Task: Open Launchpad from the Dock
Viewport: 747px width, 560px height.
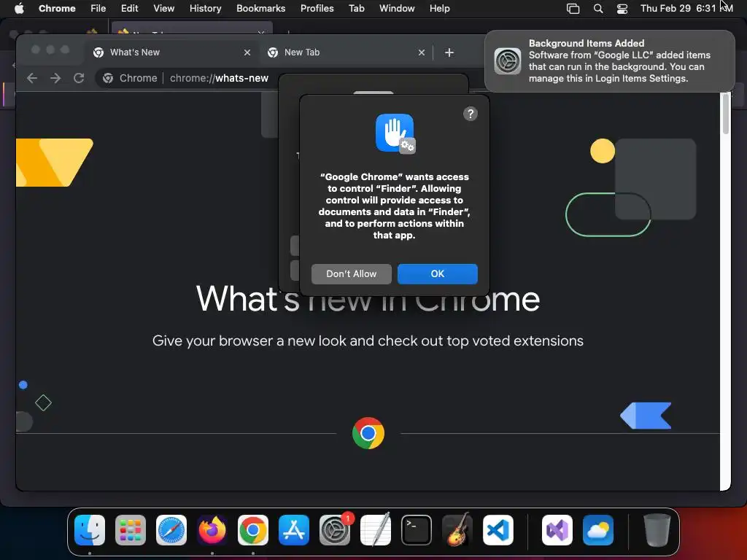Action: 131,530
